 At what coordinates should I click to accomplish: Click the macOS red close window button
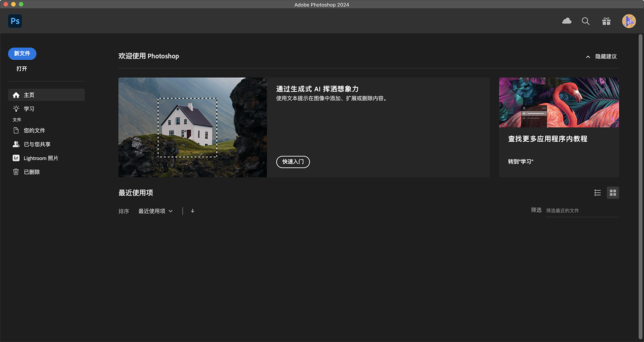[x=6, y=4]
